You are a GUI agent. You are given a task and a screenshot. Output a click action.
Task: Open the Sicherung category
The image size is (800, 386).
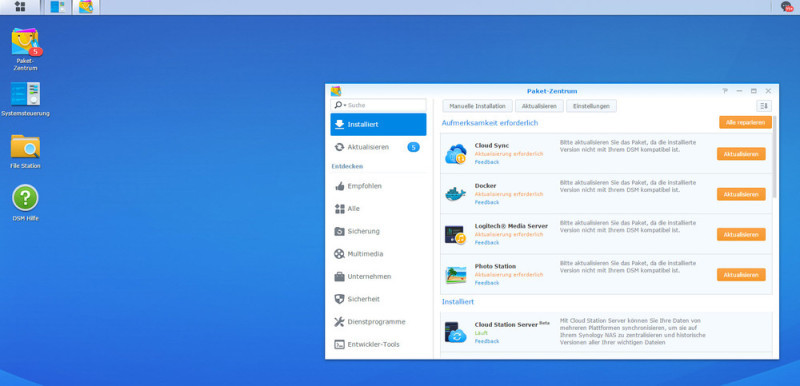pos(378,231)
